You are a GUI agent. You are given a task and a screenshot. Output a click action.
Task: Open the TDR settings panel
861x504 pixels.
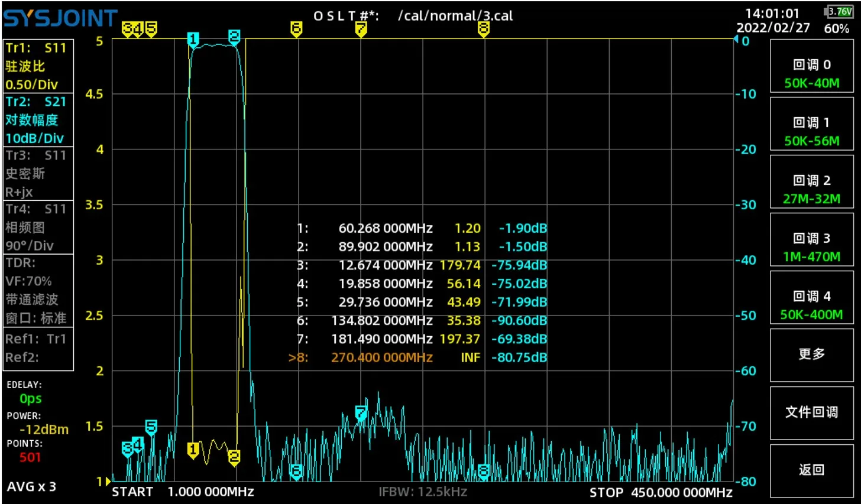(38, 290)
